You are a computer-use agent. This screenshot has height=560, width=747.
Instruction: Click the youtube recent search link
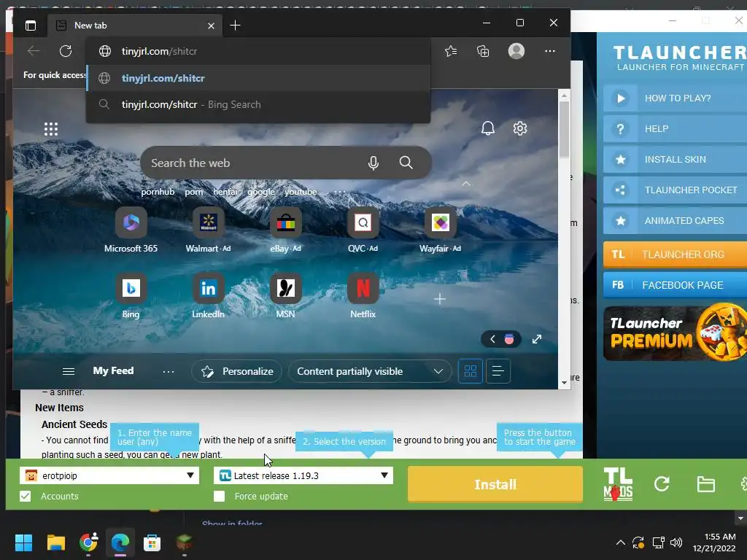(x=301, y=192)
